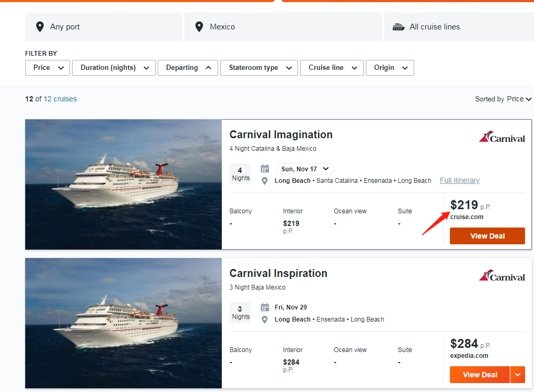Open the Price filter dropdown
Image resolution: width=534 pixels, height=392 pixels.
point(47,68)
